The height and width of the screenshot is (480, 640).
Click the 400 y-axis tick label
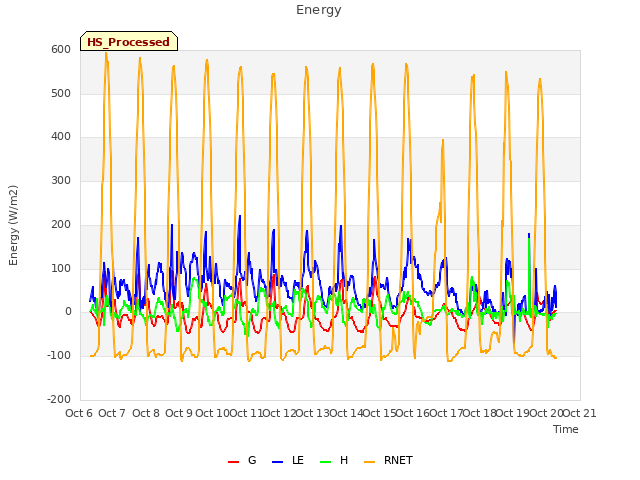pyautogui.click(x=61, y=137)
